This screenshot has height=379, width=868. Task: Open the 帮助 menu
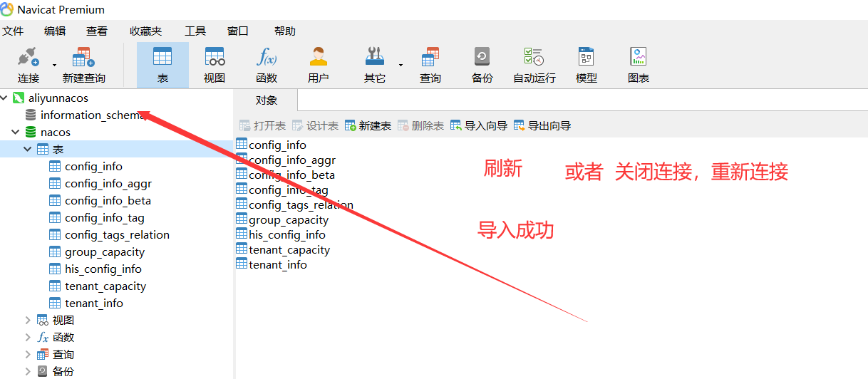pos(285,31)
